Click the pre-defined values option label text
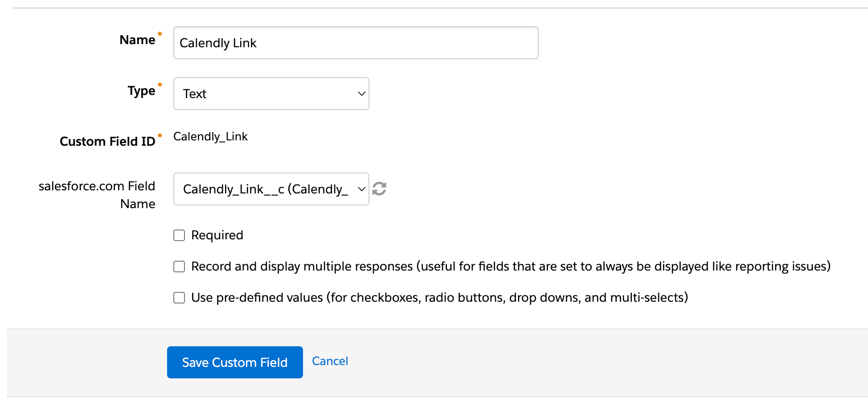 point(439,298)
